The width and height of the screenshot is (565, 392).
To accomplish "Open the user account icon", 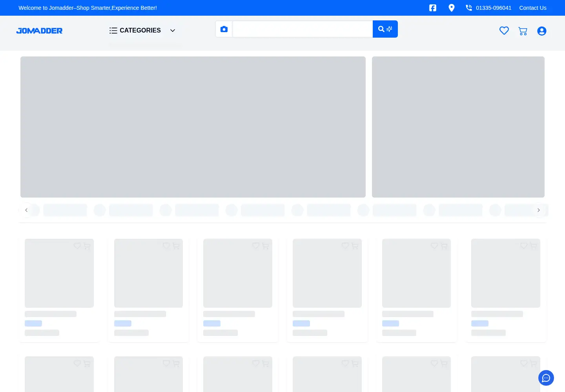I will point(542,31).
